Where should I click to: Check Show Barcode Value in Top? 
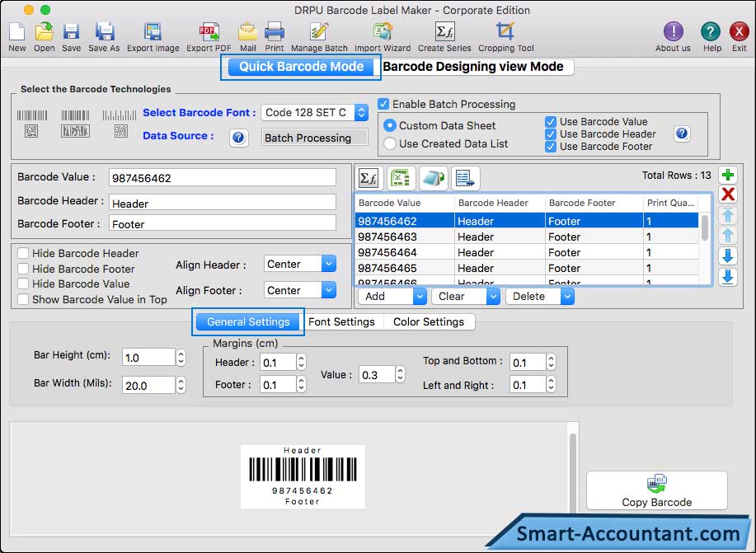click(x=22, y=299)
